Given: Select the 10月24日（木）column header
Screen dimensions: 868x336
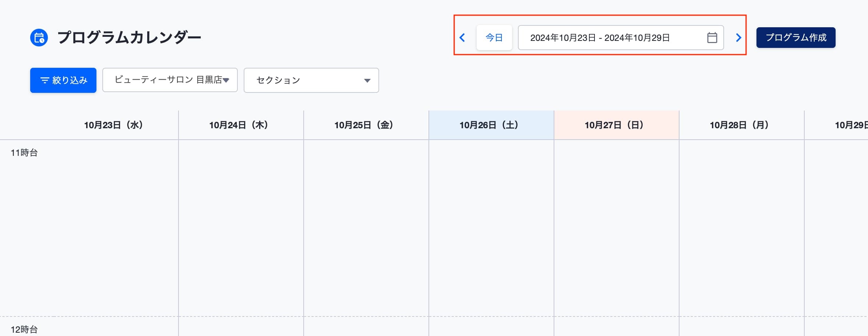Looking at the screenshot, I should point(241,125).
